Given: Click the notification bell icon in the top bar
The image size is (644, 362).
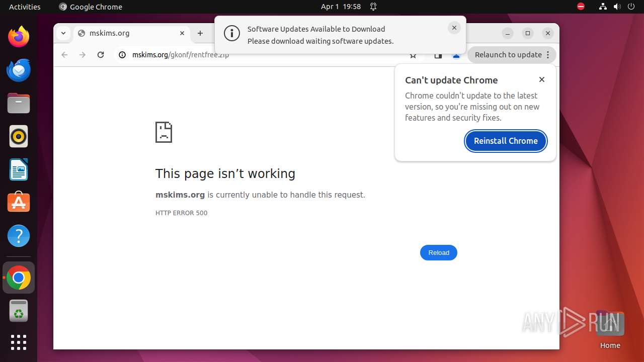Looking at the screenshot, I should 373,7.
